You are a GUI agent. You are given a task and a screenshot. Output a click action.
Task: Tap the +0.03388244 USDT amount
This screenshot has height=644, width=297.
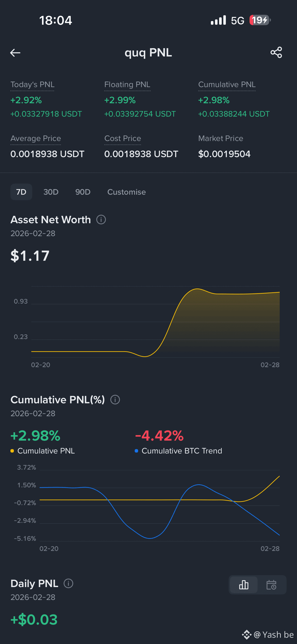pos(234,114)
